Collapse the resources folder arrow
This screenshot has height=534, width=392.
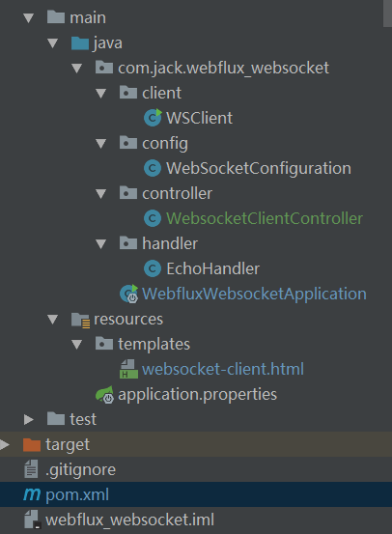coord(53,320)
